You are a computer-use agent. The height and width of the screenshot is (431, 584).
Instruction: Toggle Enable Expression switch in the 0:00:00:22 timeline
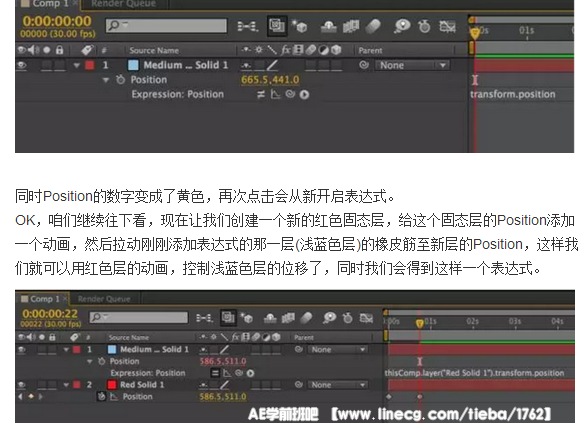coord(215,373)
